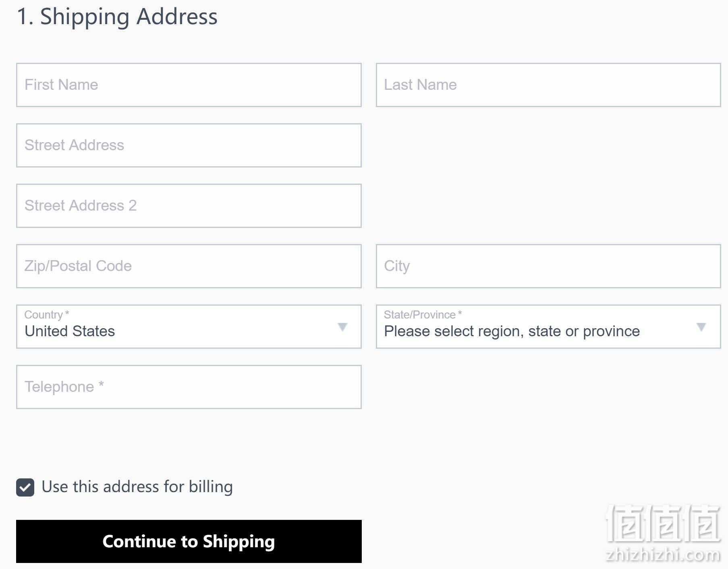
Task: Click the zhizhizhi.com watermark text
Action: pos(663,555)
